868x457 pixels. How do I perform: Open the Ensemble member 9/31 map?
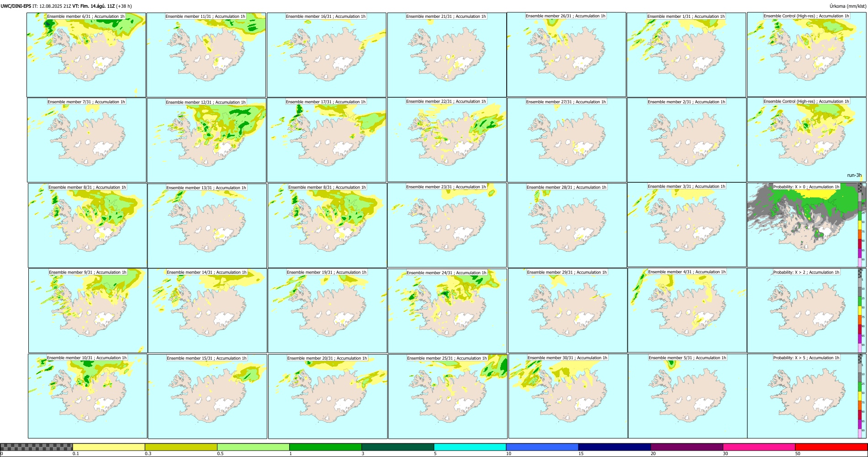(88, 310)
